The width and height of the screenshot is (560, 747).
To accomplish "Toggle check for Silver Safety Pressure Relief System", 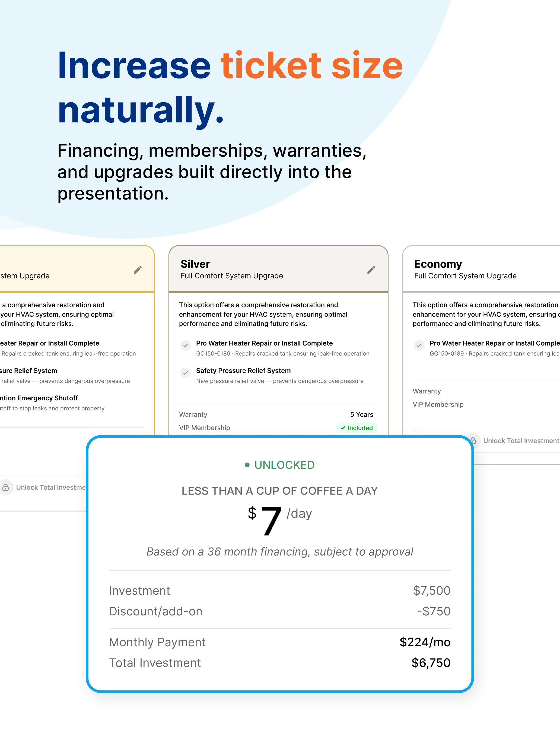I will 185,373.
